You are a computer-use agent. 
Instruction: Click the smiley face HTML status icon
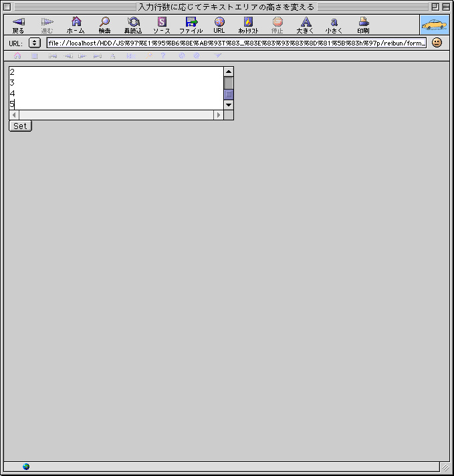(x=437, y=43)
